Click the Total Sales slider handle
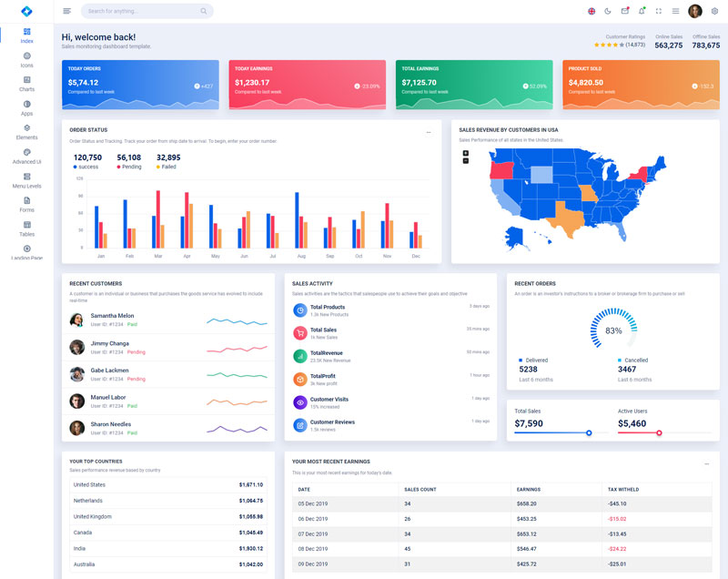The image size is (728, 579). click(x=589, y=433)
